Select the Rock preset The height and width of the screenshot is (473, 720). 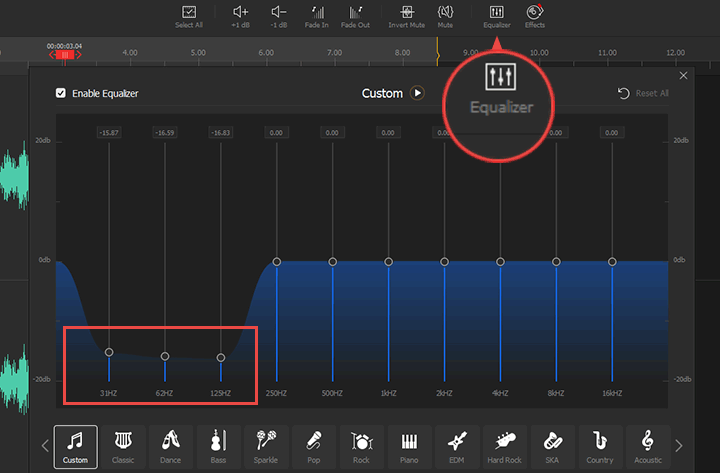361,447
